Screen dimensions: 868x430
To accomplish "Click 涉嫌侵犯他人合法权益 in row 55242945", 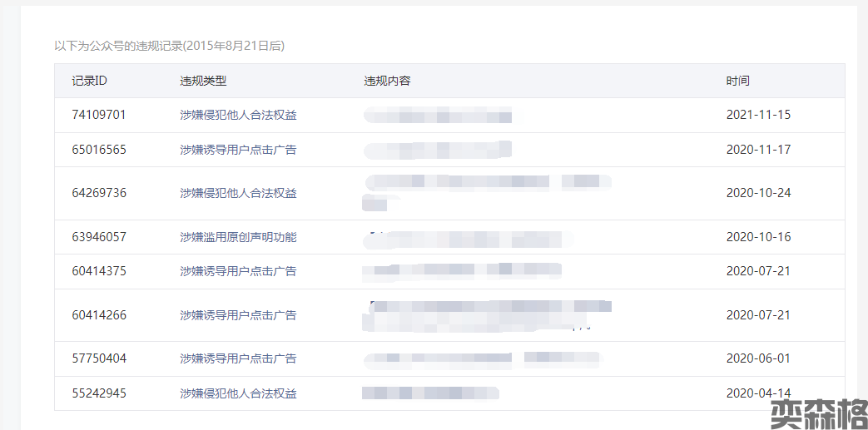I will tap(238, 393).
